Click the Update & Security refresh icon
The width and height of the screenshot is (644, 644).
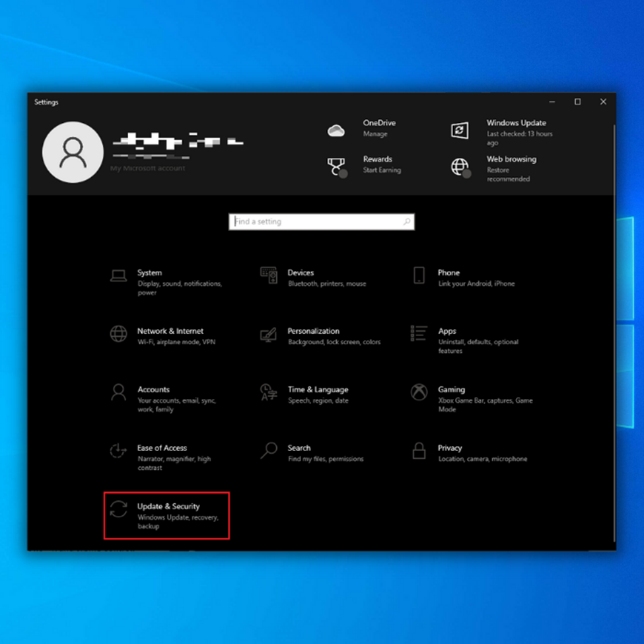pos(118,509)
